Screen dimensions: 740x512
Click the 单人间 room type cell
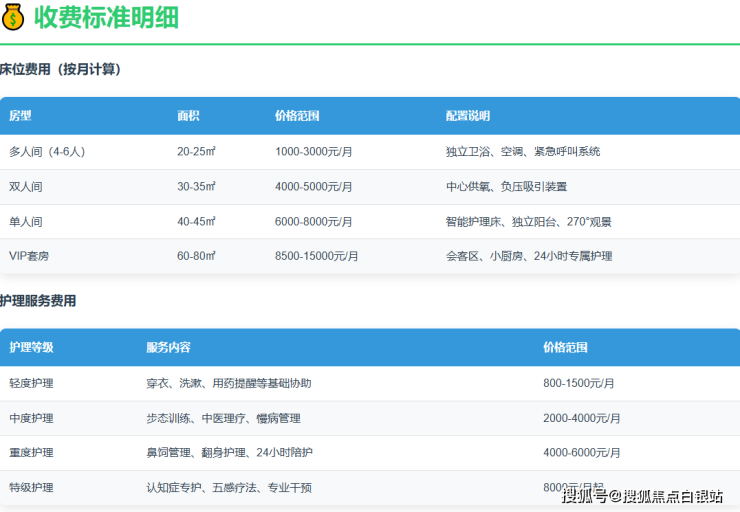(x=26, y=222)
